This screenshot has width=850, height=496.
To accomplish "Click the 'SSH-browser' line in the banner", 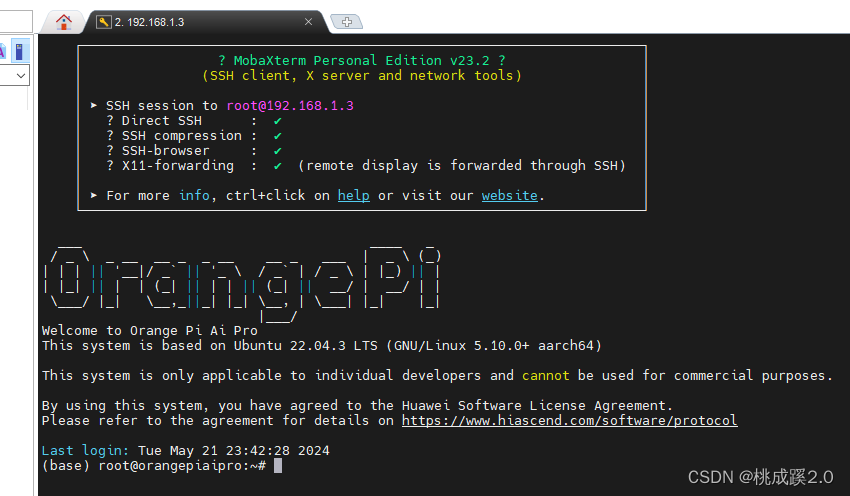I will tap(194, 151).
